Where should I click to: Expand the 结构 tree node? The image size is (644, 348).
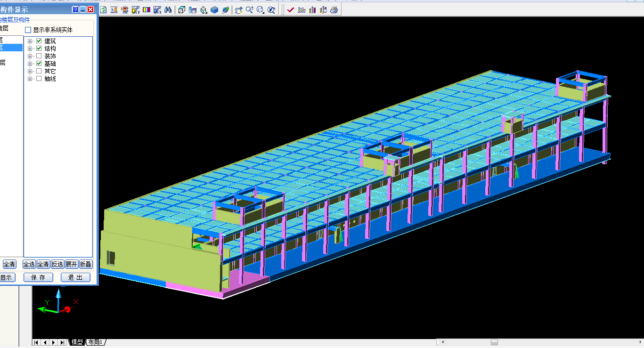[30, 49]
